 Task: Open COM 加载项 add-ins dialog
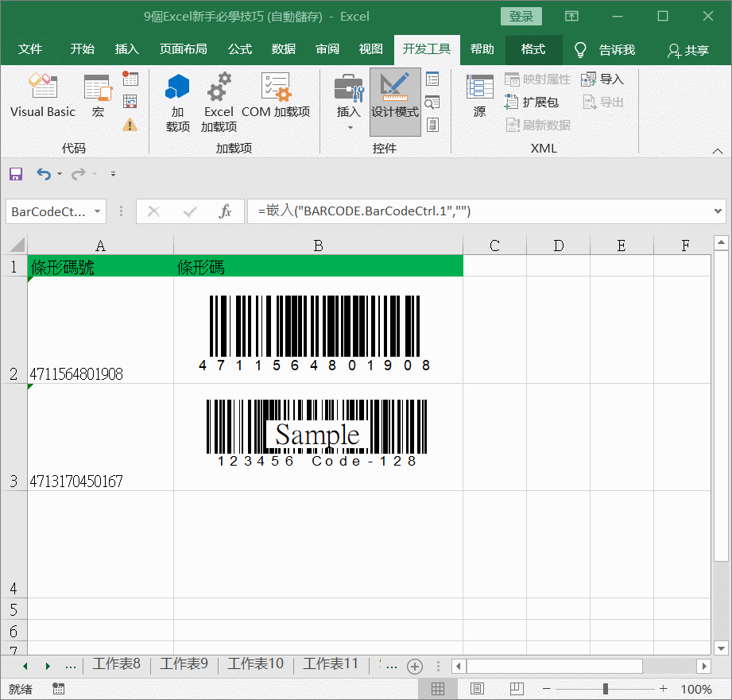276,97
